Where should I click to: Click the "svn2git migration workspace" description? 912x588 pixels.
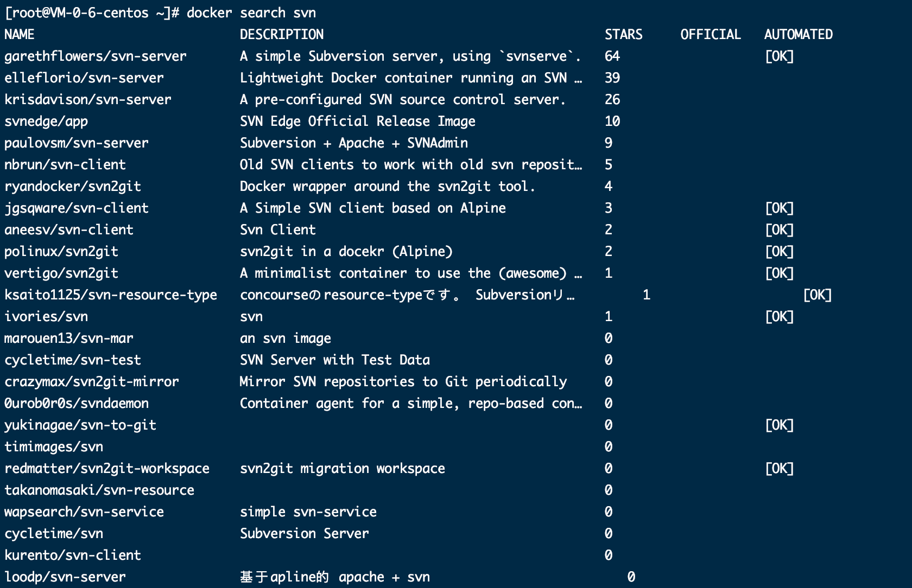coord(343,469)
